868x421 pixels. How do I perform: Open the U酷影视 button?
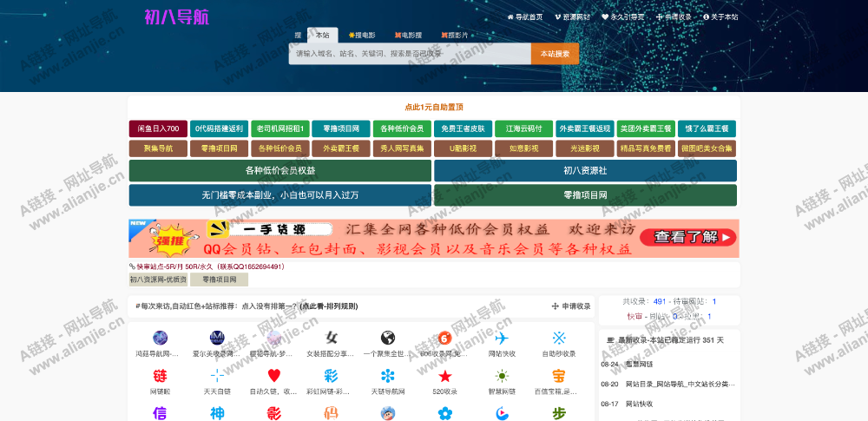(464, 148)
